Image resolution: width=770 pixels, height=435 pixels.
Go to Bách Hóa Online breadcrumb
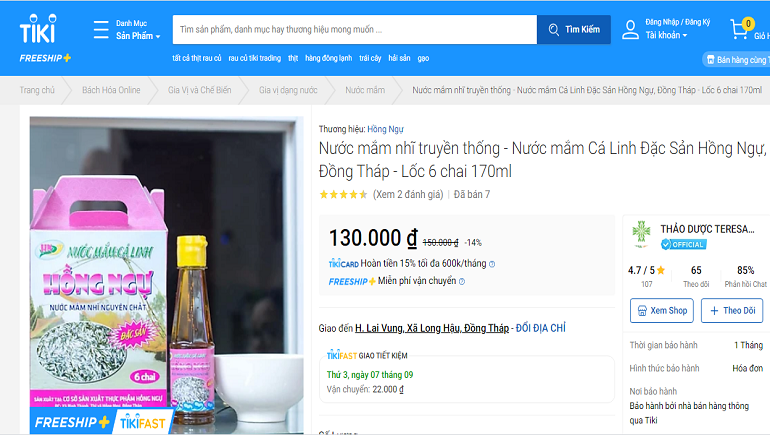[111, 90]
